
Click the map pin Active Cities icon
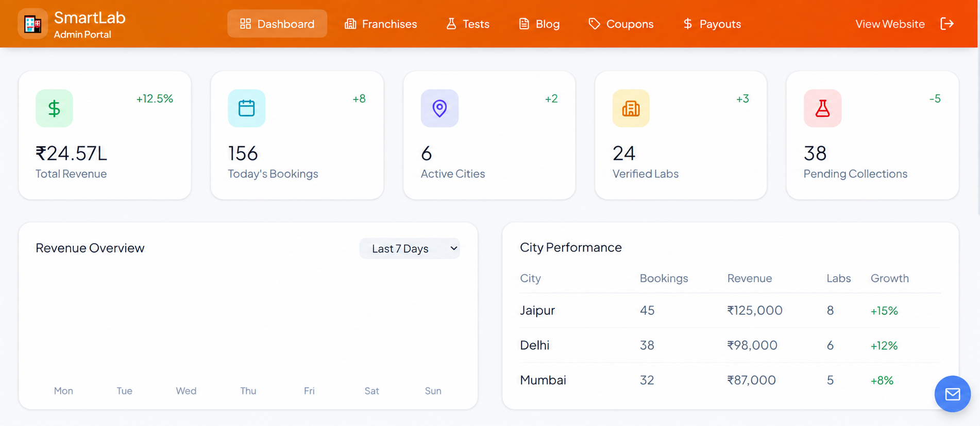click(440, 108)
